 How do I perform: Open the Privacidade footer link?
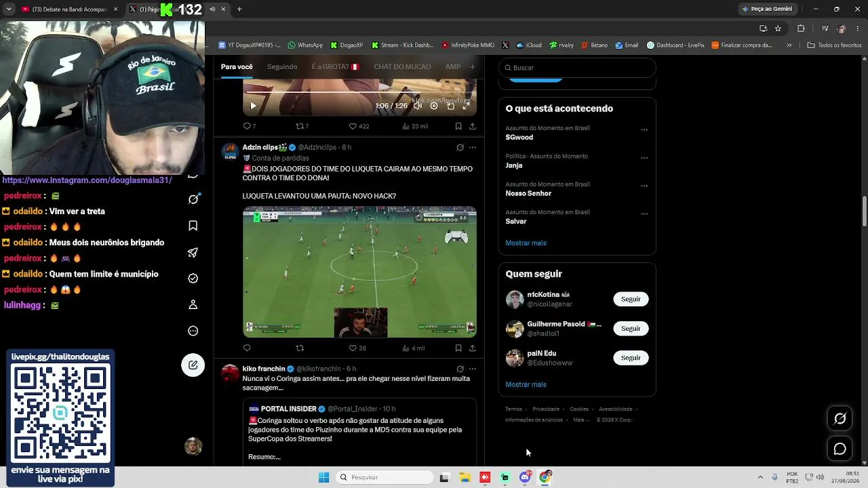click(546, 409)
